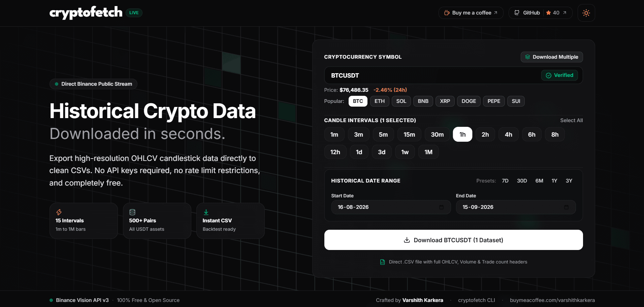Click Select All intervals
The image size is (644, 307).
click(571, 120)
